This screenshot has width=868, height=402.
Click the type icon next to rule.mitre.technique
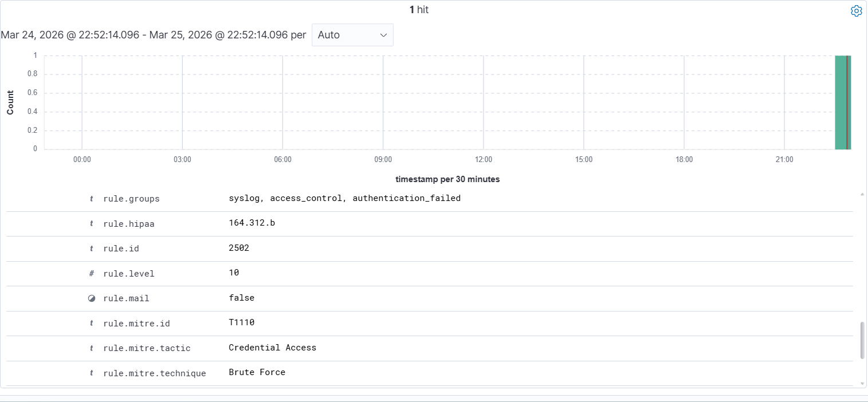pyautogui.click(x=92, y=373)
